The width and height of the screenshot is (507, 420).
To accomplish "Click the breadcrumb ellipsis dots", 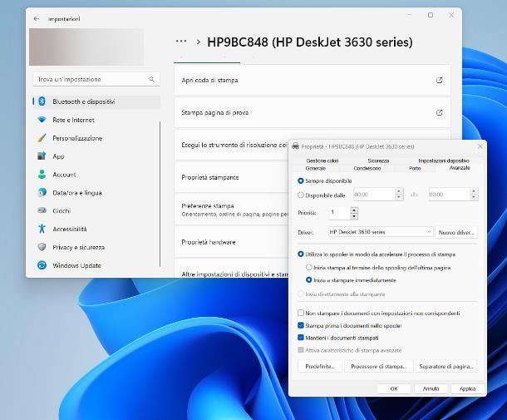I will coord(181,41).
